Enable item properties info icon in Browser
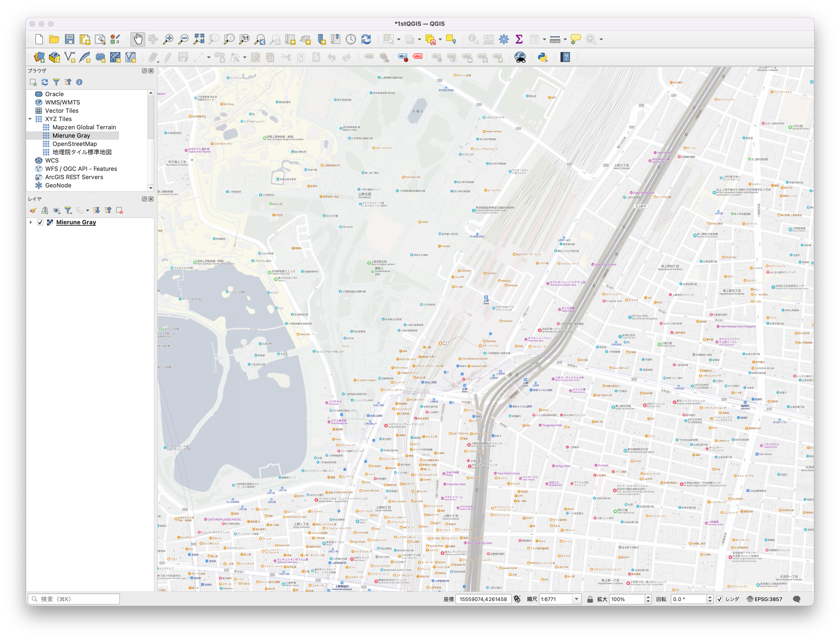This screenshot has height=640, width=840. coord(79,82)
